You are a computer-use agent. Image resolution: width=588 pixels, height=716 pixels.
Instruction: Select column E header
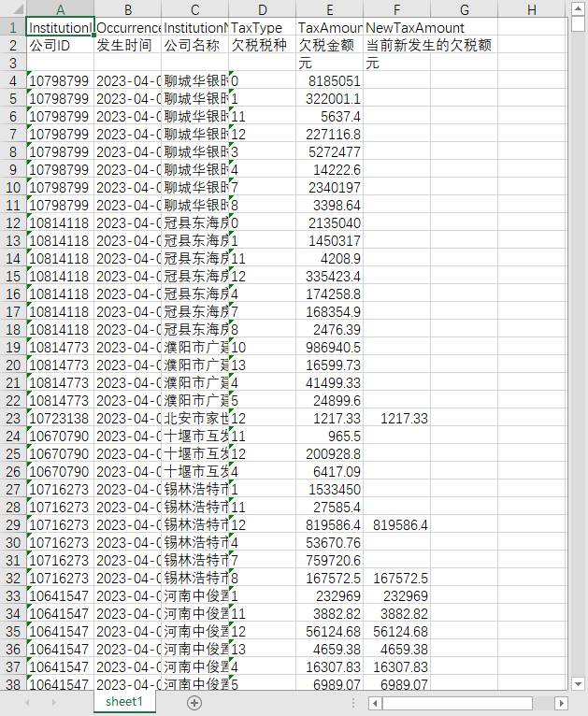(x=330, y=9)
